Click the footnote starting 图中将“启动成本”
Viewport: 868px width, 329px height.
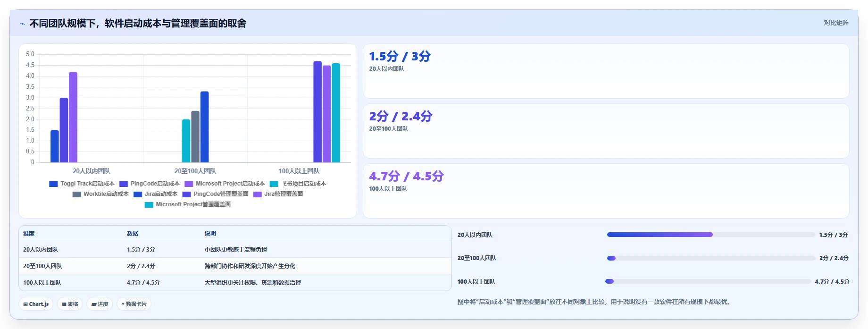click(x=595, y=302)
